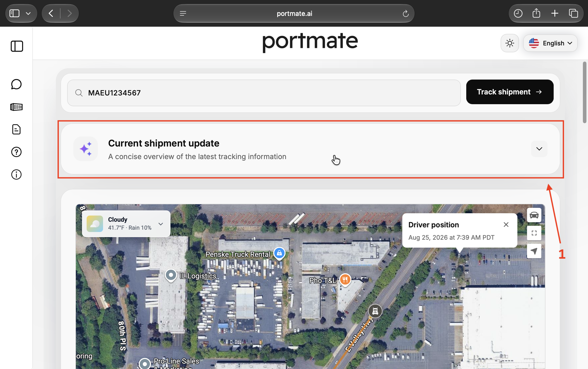The image size is (588, 369).
Task: Click the Current shipment update title
Action: [164, 143]
